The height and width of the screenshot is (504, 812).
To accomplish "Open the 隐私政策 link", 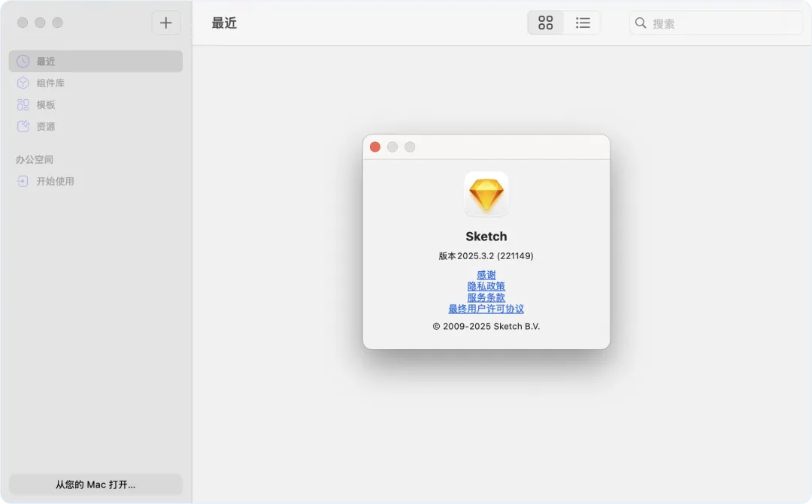I will (486, 286).
